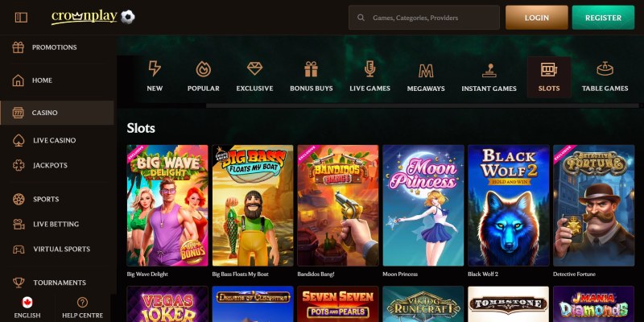The height and width of the screenshot is (322, 644).
Task: Click the Virtual Sports gamepad icon
Action: coord(19,250)
